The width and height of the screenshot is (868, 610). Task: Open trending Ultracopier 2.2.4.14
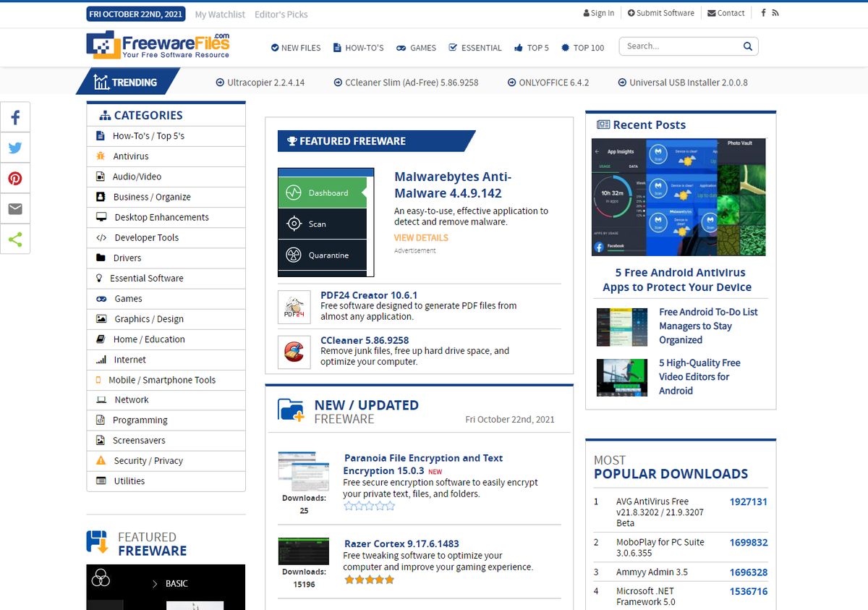260,82
